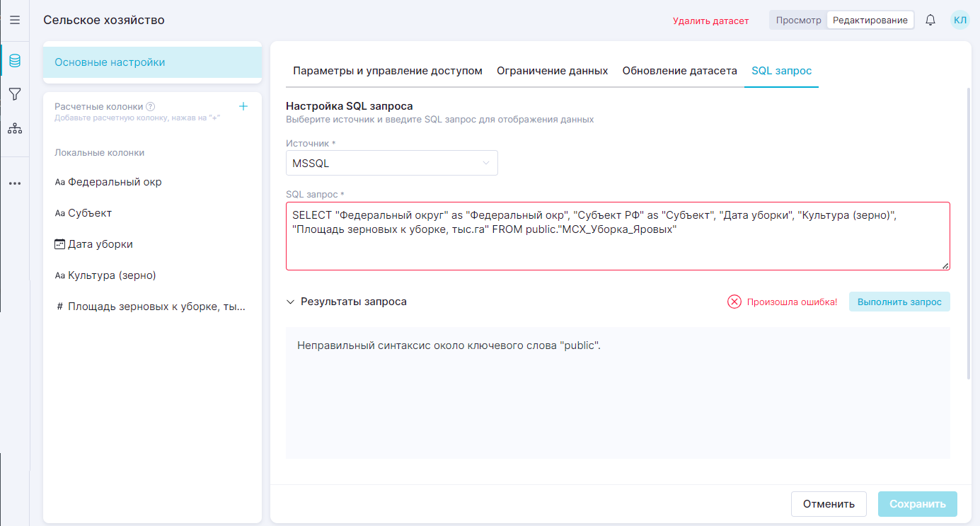The height and width of the screenshot is (526, 980).
Task: Switch to Просмотр mode
Action: click(798, 20)
